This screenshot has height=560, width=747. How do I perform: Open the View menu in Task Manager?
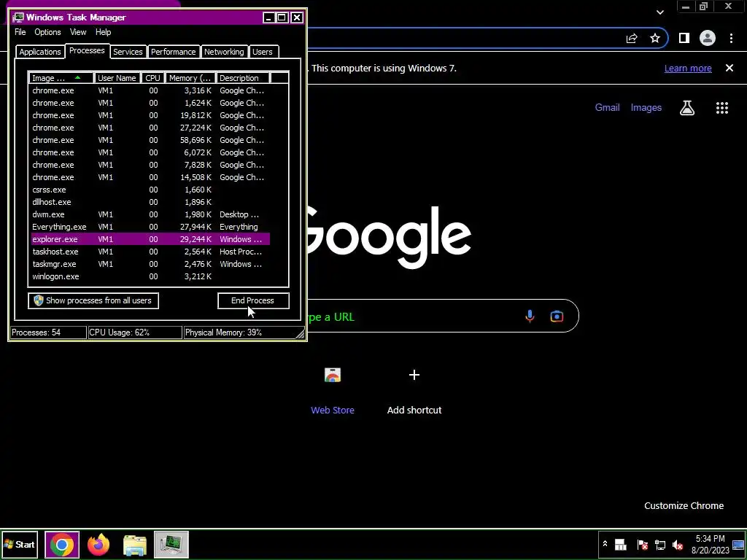(x=78, y=32)
